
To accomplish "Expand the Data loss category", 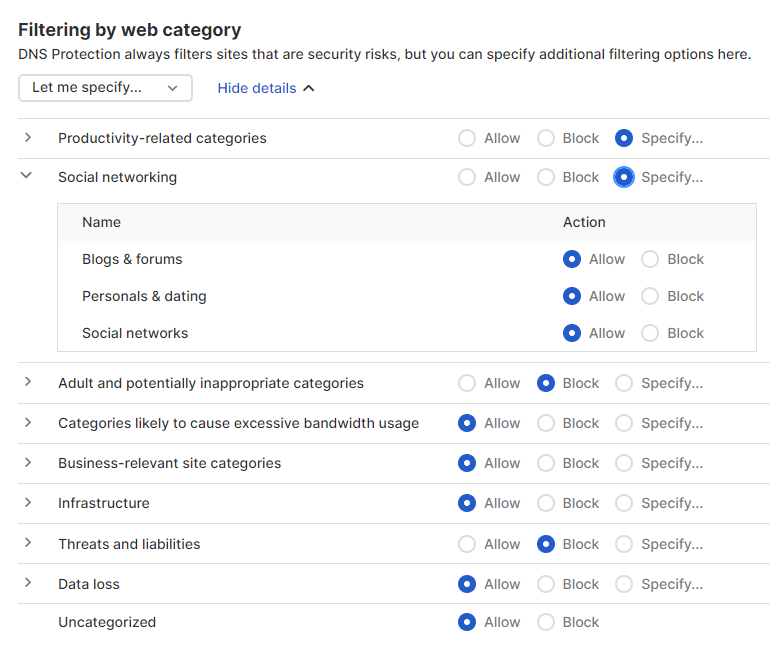I will (x=28, y=583).
